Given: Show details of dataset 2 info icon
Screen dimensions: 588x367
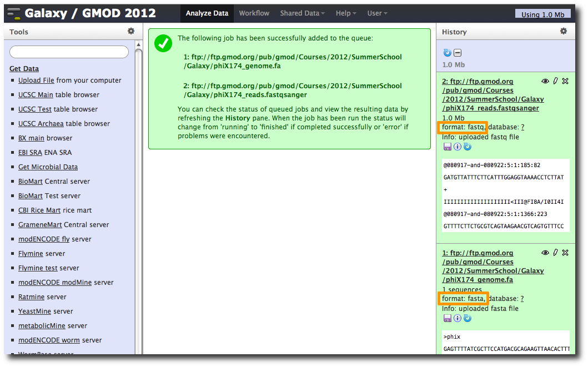Looking at the screenshot, I should (x=457, y=147).
